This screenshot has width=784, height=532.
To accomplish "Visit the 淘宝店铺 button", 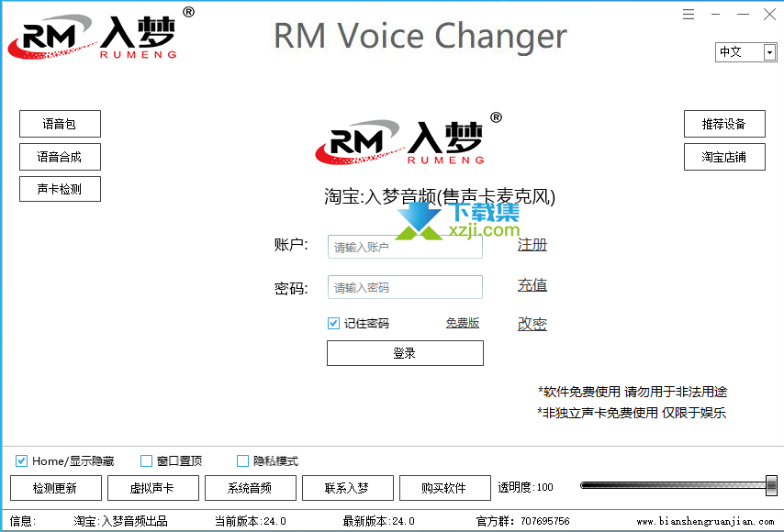I will tap(724, 157).
